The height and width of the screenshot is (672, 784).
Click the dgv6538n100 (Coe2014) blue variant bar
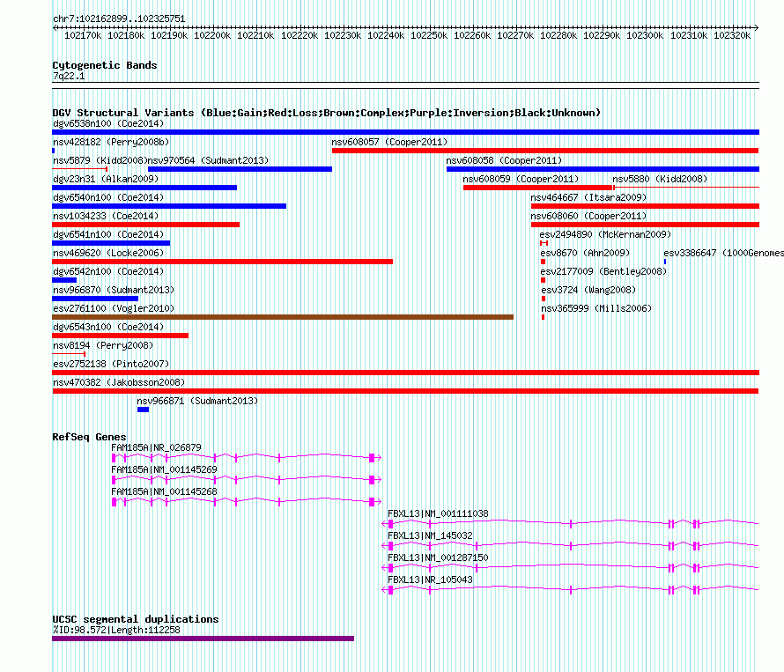[405, 132]
